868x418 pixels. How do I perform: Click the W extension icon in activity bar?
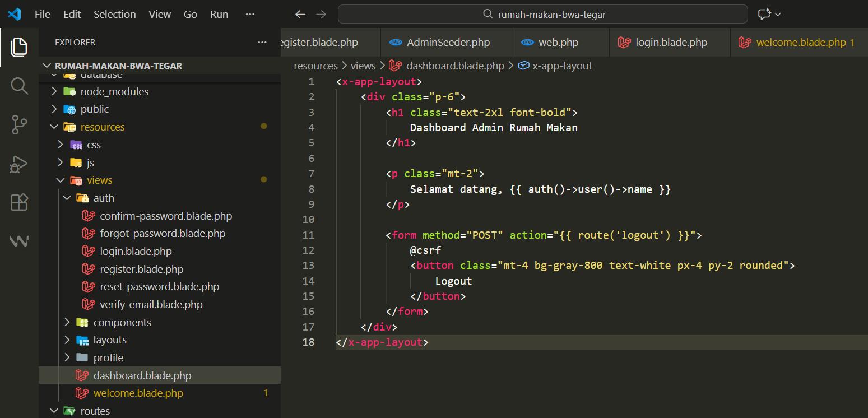tap(19, 241)
